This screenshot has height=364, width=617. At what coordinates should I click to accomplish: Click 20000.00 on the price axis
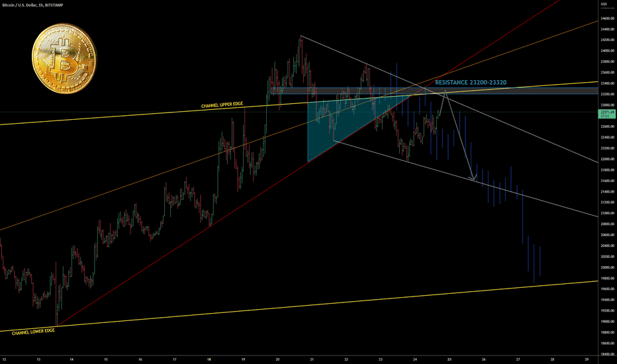pyautogui.click(x=608, y=267)
